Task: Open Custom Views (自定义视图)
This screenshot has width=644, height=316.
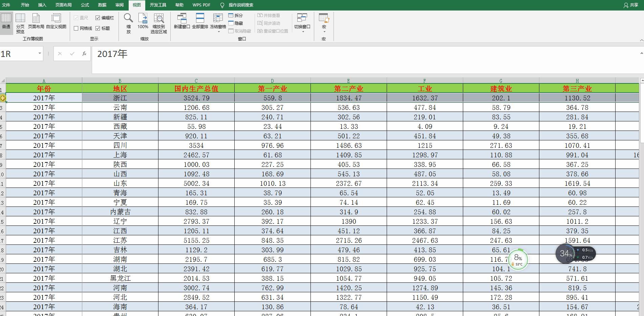Action: pyautogui.click(x=56, y=21)
